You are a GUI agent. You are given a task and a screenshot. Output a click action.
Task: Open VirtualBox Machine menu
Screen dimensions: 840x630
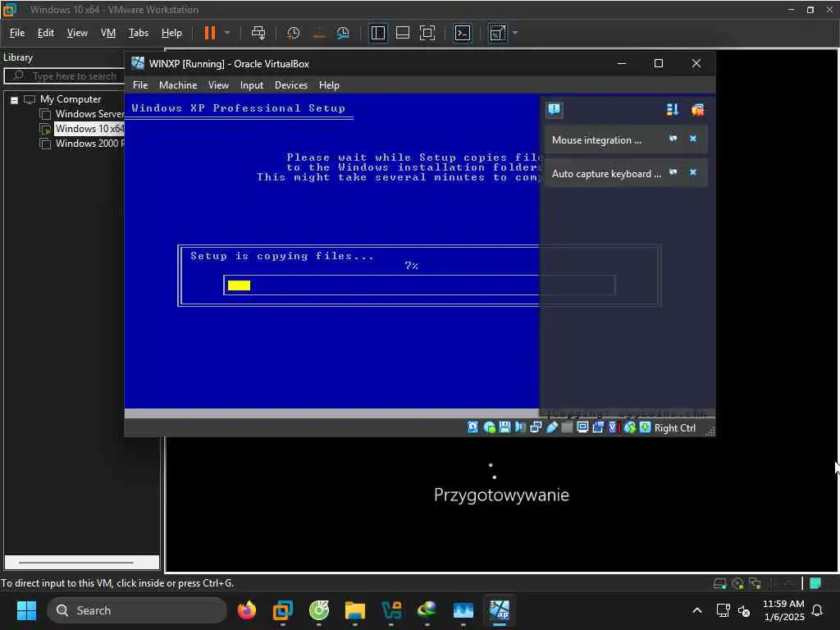[x=178, y=85]
